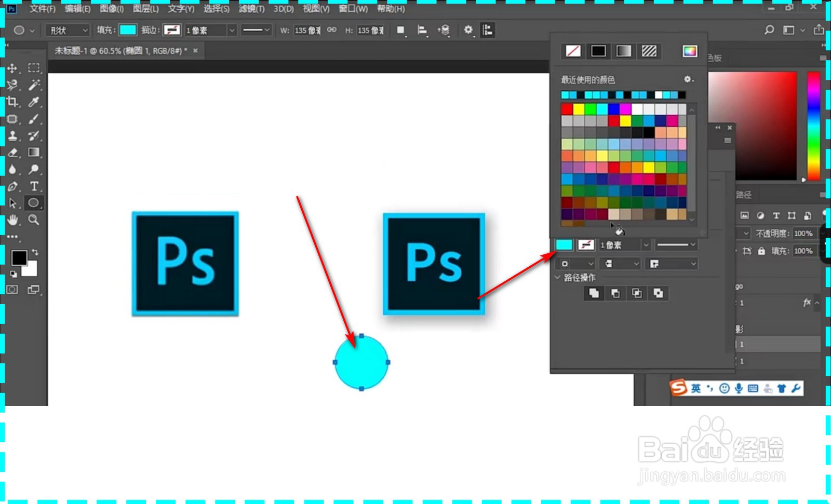Select the Zoom tool
Screen dimensions: 831x504
[34, 220]
